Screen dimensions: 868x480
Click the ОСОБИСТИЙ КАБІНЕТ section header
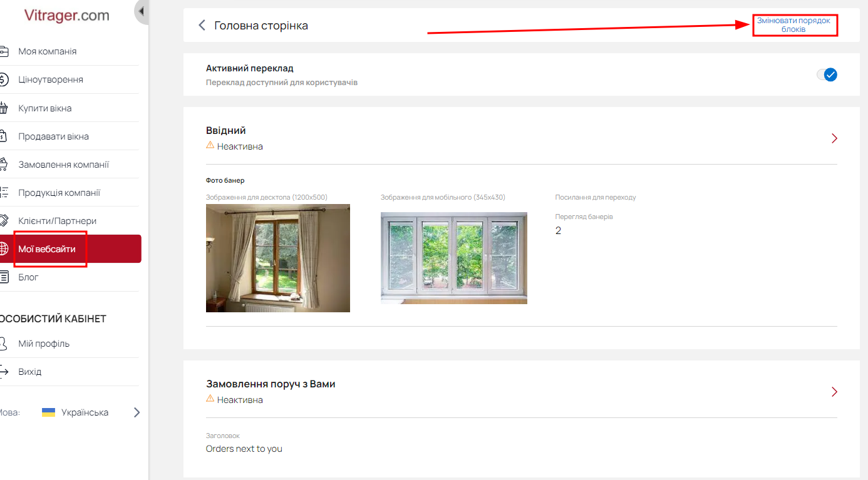point(53,319)
